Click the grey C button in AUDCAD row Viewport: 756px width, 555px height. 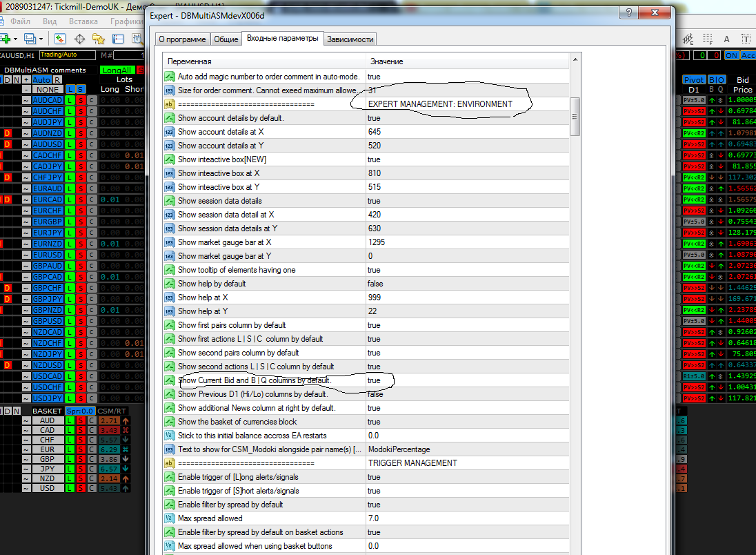click(91, 100)
